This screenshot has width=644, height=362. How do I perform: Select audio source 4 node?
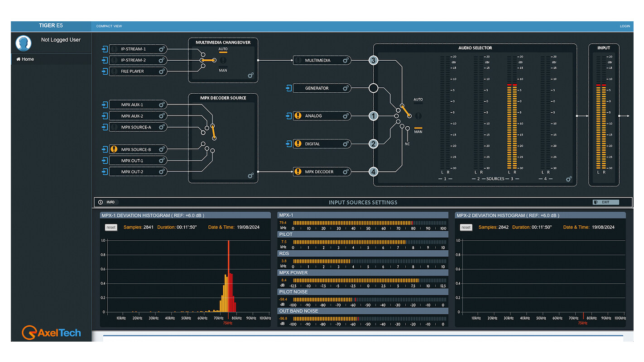373,172
